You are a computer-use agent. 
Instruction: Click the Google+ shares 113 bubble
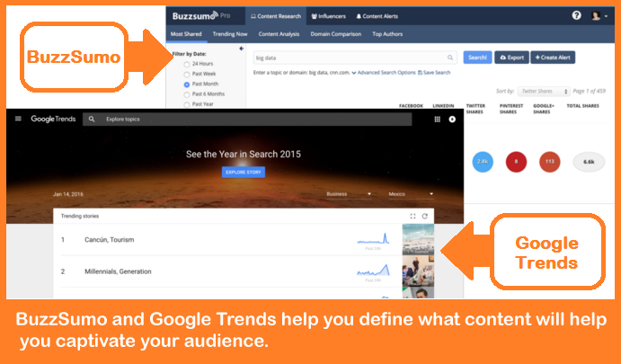click(550, 162)
